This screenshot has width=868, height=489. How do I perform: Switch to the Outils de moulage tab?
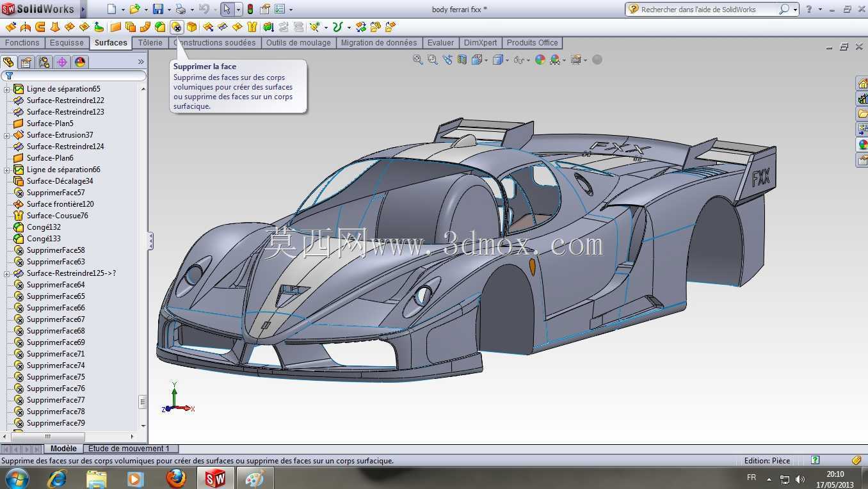point(298,43)
